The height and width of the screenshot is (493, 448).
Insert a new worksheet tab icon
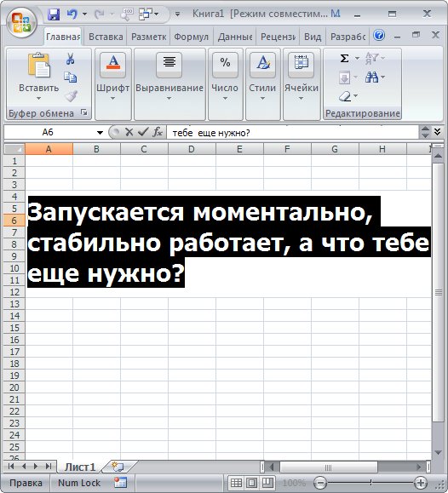pyautogui.click(x=118, y=467)
